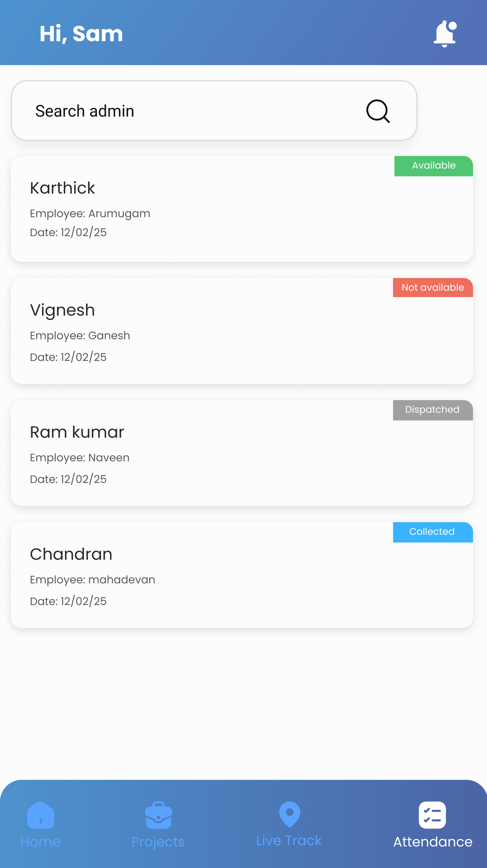The image size is (487, 868).
Task: Open the Chandran record name
Action: [71, 554]
